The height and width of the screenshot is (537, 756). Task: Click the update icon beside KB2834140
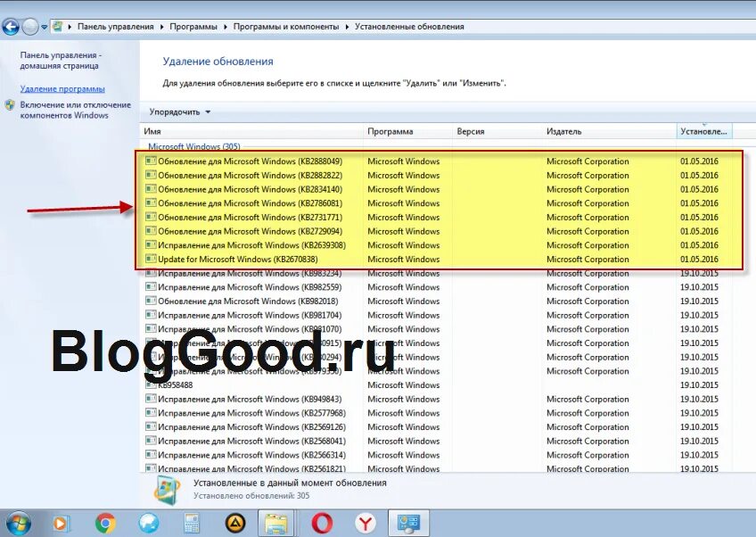coord(151,188)
